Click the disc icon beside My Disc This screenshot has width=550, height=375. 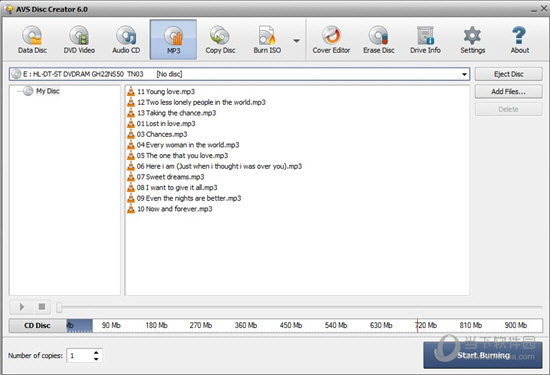pyautogui.click(x=28, y=91)
